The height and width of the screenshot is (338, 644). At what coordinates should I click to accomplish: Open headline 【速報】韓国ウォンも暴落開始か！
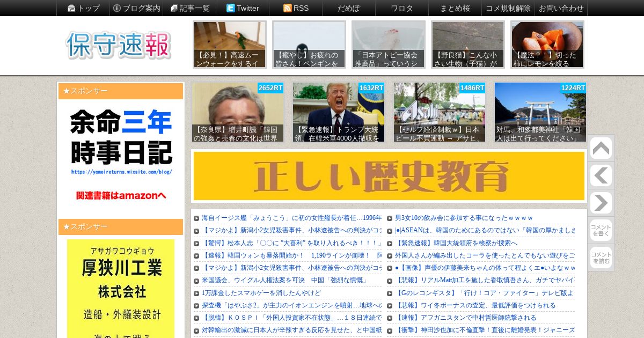point(291,256)
